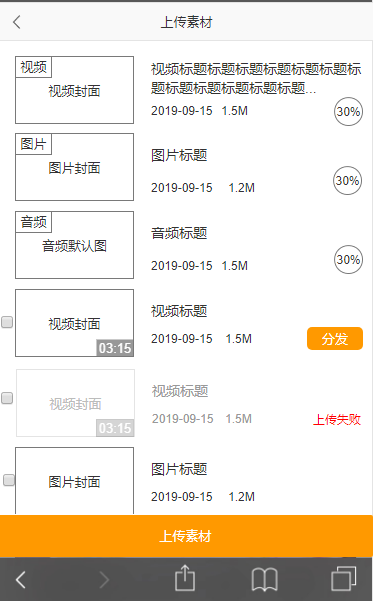
Task: Check the checkbox beside 03:15 video with 分发
Action: 7,322
